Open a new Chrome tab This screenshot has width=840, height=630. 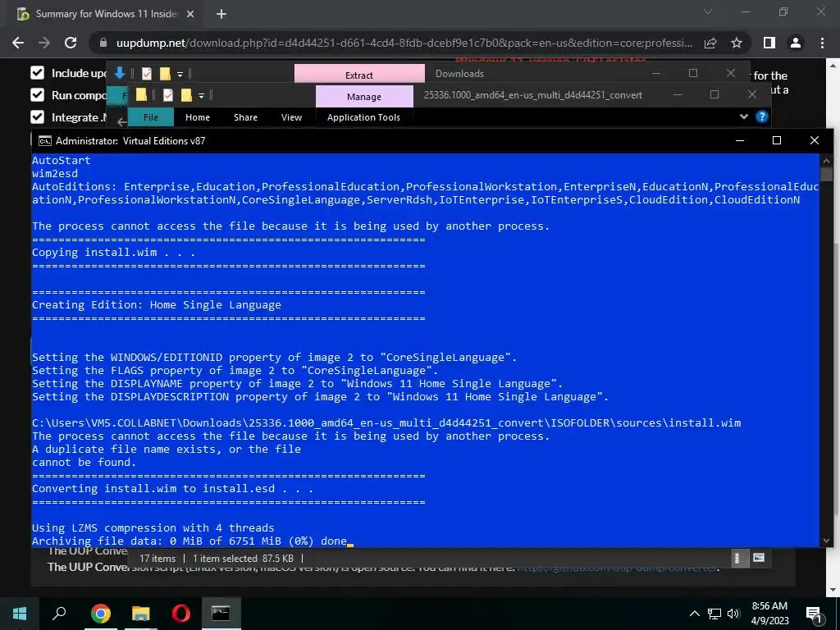point(221,14)
